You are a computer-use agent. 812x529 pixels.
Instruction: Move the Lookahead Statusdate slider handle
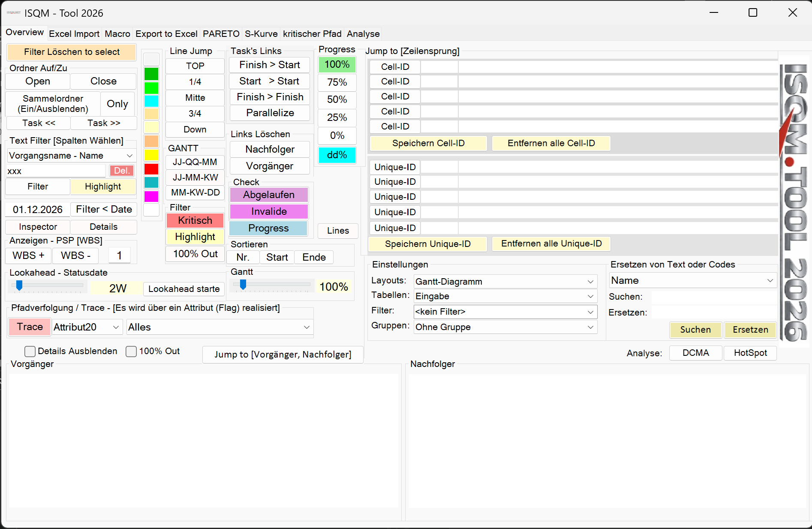[19, 286]
